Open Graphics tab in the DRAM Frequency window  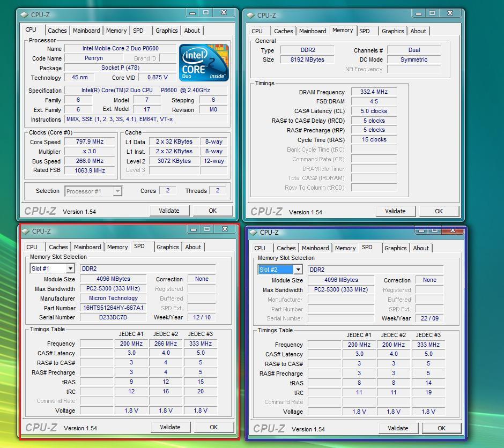pos(392,31)
